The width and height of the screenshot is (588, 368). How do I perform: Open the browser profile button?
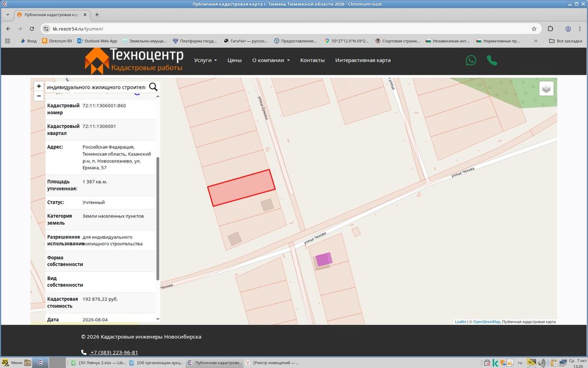[x=568, y=28]
